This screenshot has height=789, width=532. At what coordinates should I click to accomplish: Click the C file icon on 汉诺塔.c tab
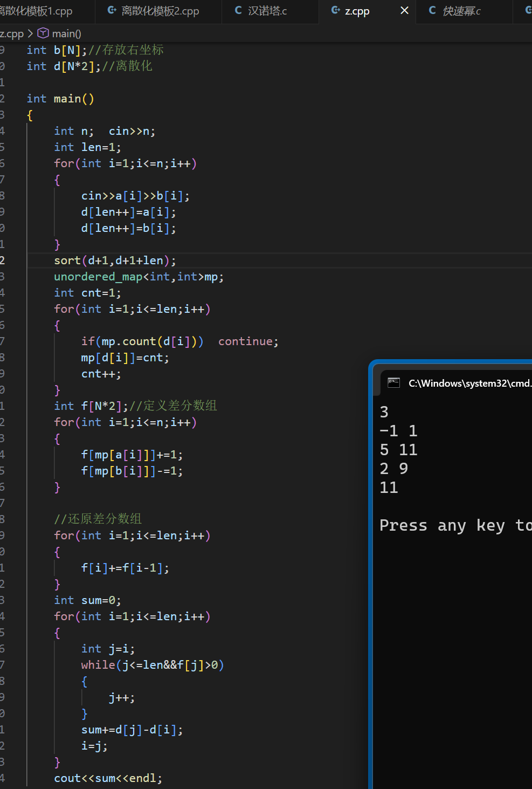coord(238,10)
